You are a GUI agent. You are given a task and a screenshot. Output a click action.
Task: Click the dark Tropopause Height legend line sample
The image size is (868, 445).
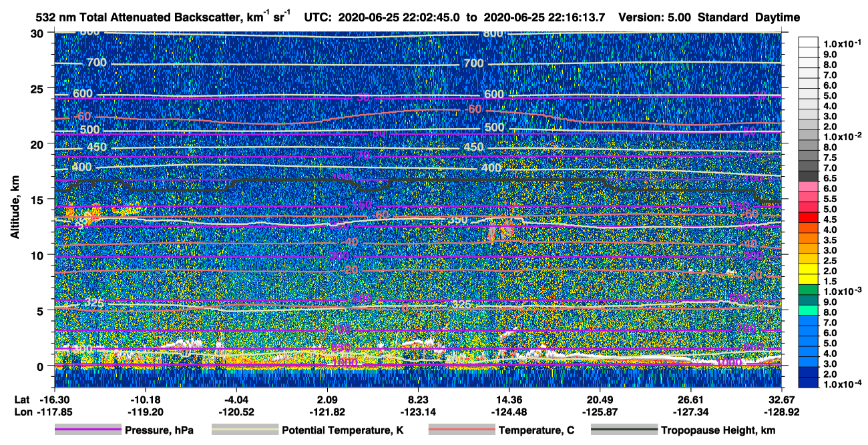tap(624, 430)
